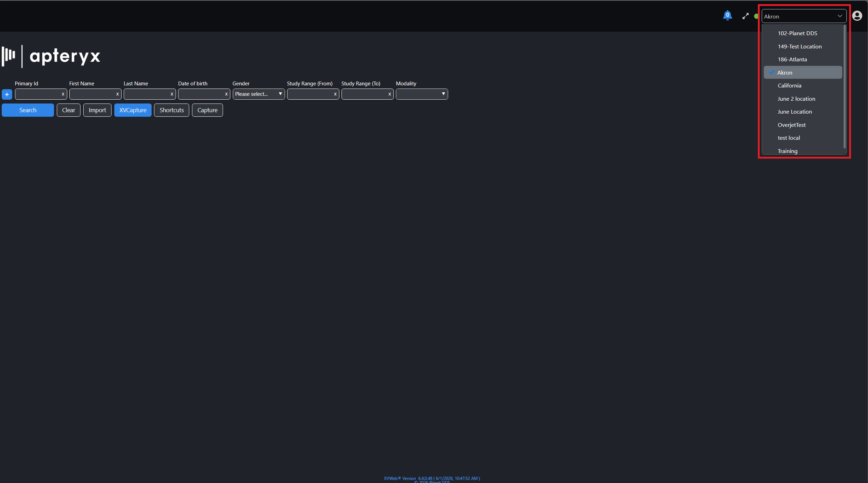Select 102-Planet DDS location
The width and height of the screenshot is (868, 483).
tap(803, 33)
